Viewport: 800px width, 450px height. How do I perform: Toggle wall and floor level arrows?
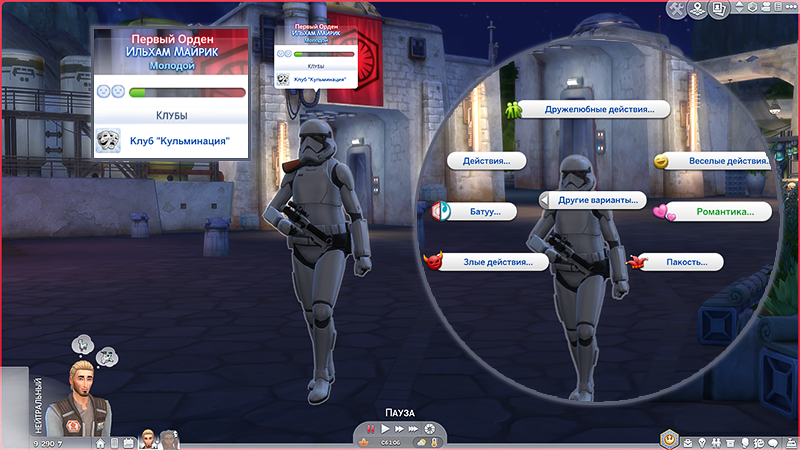point(739,7)
